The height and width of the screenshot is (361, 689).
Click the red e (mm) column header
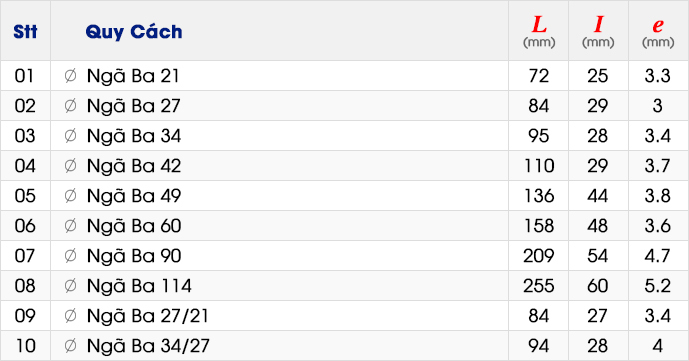tap(658, 32)
